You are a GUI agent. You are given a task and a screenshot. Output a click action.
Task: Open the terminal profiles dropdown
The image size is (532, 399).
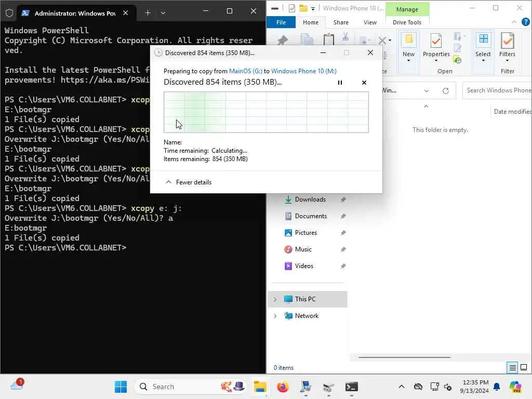(x=163, y=13)
